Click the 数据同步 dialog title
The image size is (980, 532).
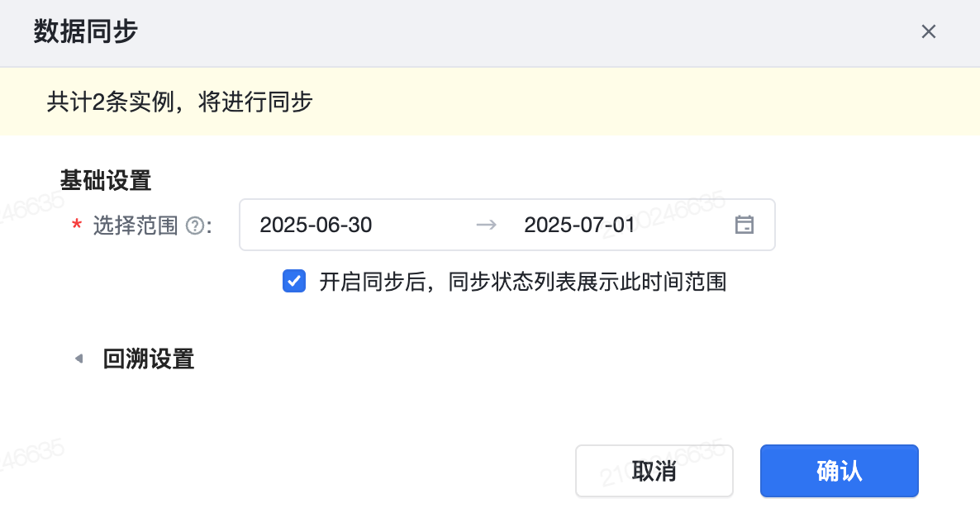pos(85,32)
